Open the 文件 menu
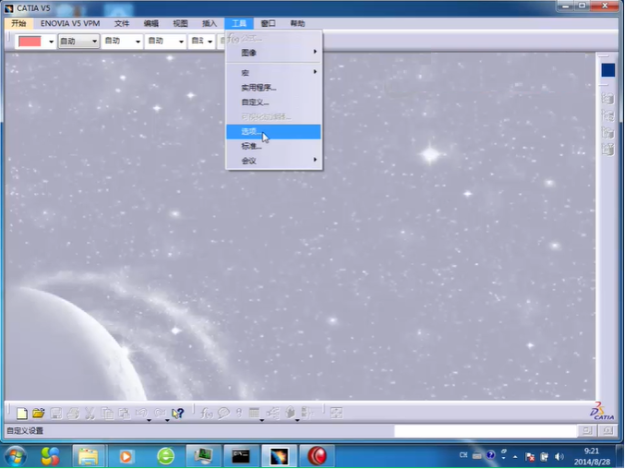Viewport: 625px width, 469px height. (x=122, y=24)
